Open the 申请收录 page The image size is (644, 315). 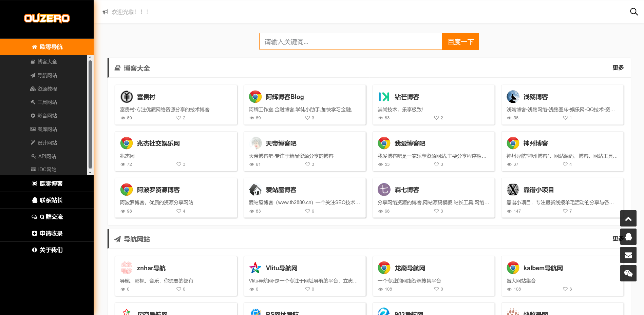pos(47,233)
